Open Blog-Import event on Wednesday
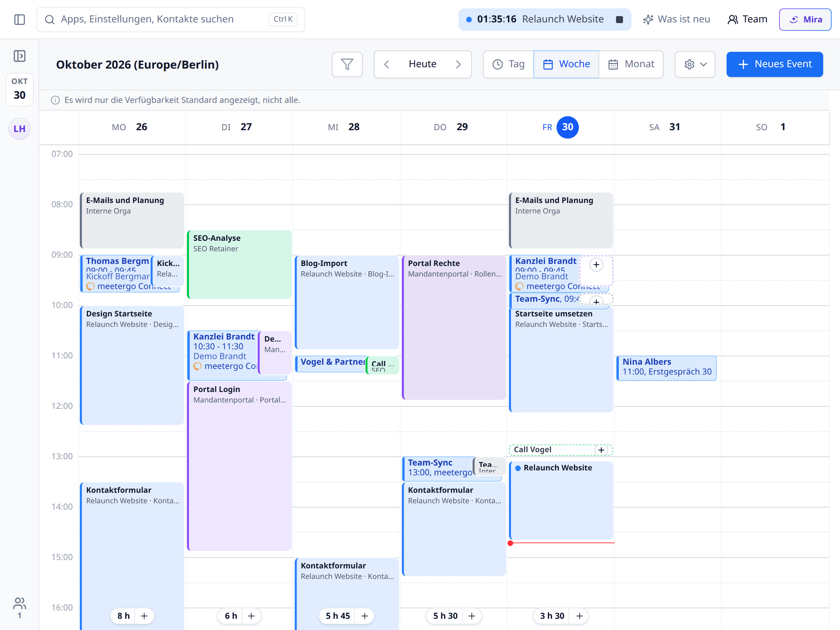Screen dimensions: 840x630 347,302
